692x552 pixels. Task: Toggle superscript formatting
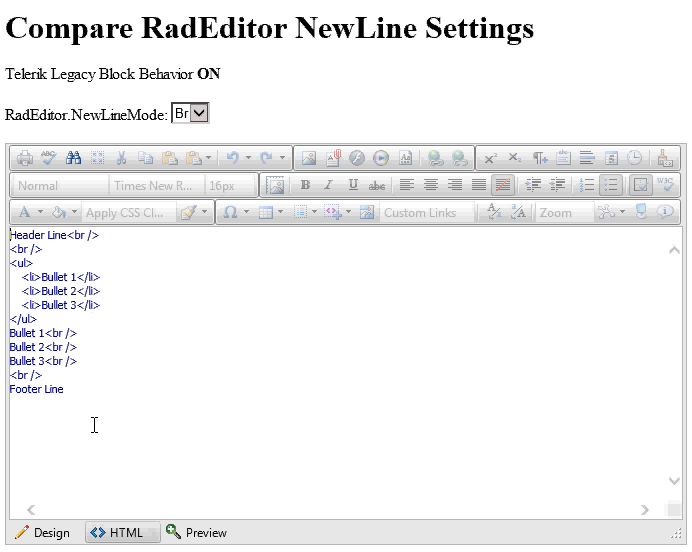[x=490, y=158]
